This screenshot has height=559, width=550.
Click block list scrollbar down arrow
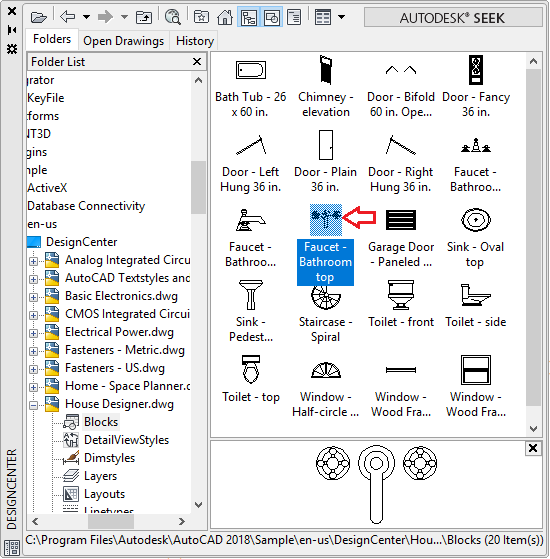[x=533, y=429]
